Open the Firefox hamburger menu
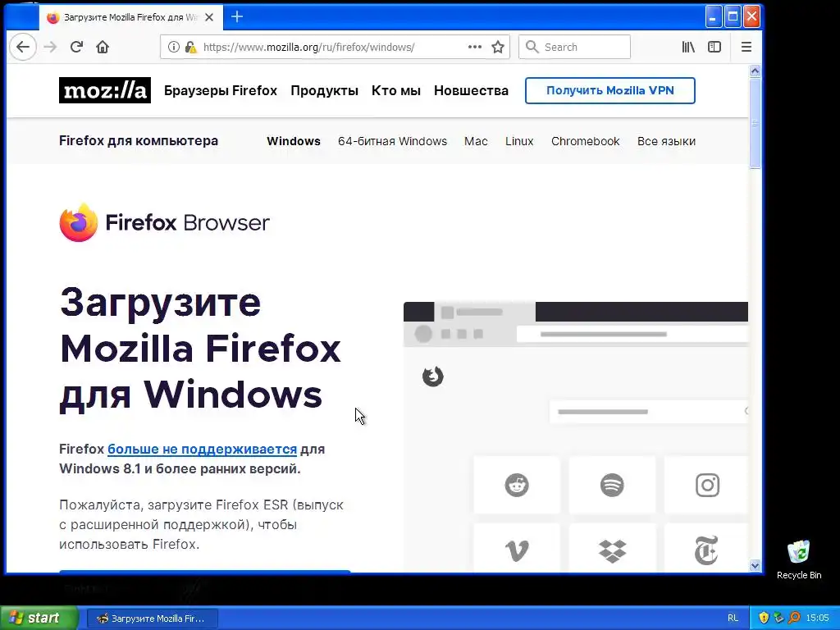 coord(746,47)
